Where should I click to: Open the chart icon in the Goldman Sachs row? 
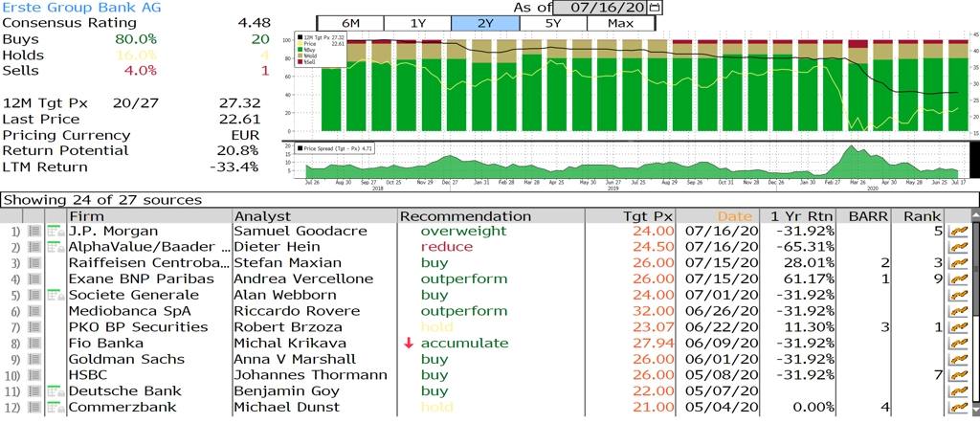[x=957, y=360]
